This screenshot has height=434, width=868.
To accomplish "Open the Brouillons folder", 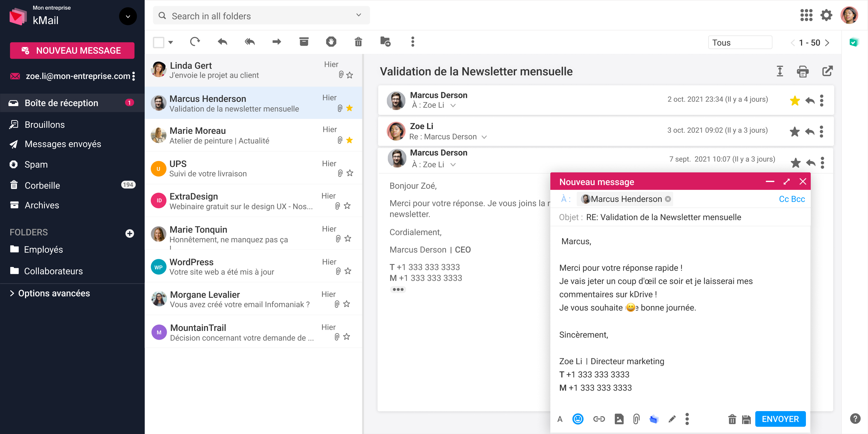I will [x=45, y=125].
